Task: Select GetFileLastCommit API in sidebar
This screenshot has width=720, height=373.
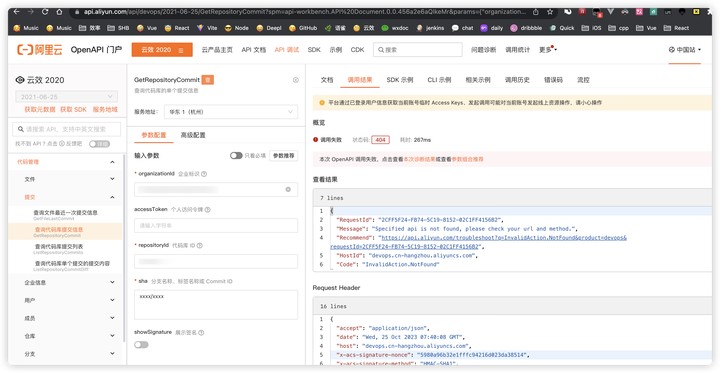Action: point(66,215)
